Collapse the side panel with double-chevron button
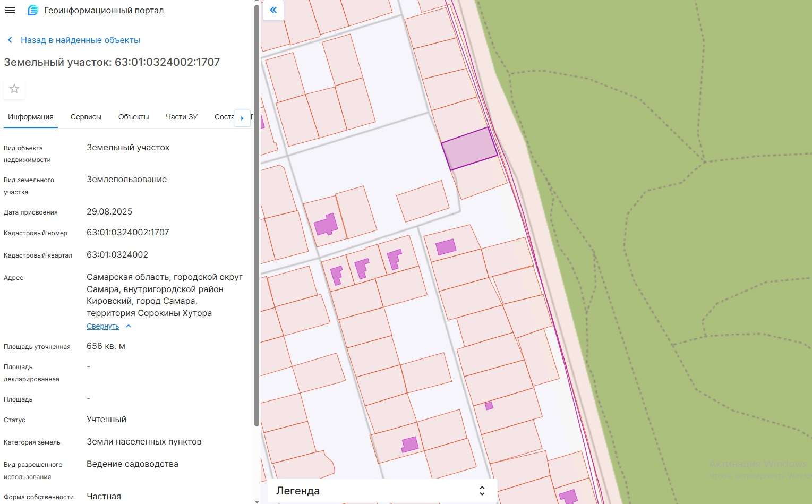The height and width of the screenshot is (504, 812). pyautogui.click(x=273, y=10)
